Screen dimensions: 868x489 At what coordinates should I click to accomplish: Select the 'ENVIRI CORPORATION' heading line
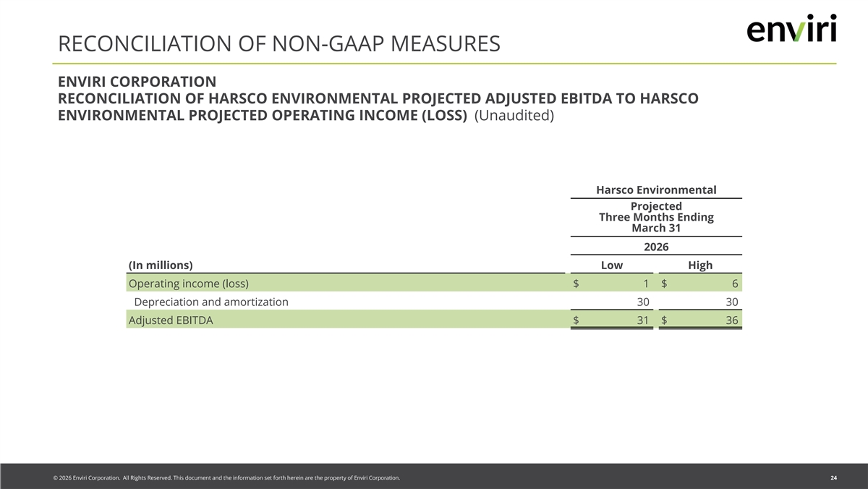pos(136,81)
